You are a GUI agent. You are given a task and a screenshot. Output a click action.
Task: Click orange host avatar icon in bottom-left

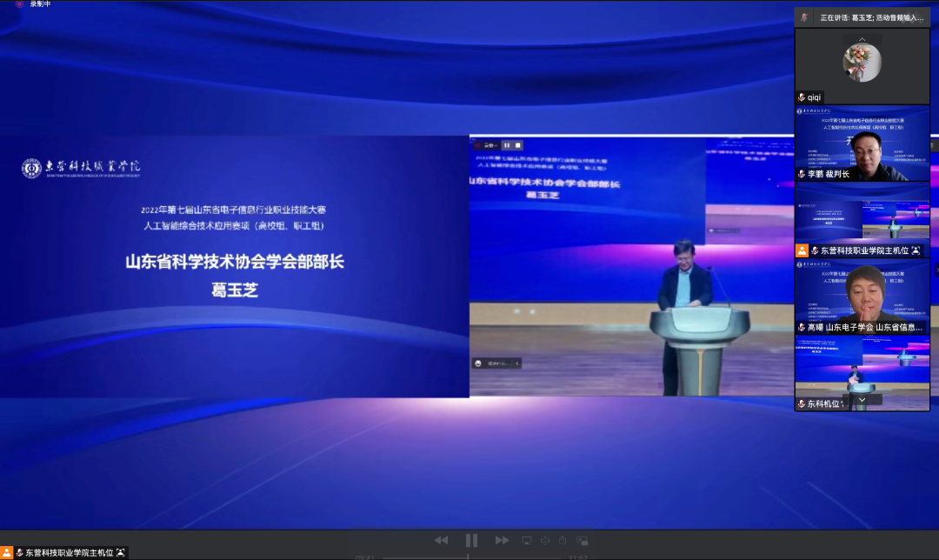[7, 552]
